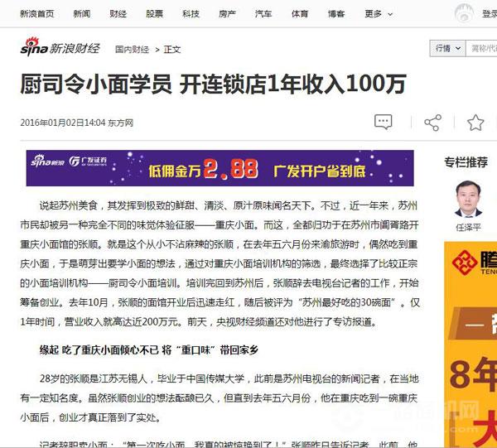Open the 广发证券 banner advertisement
Screen dimensions: 497x448
tap(220, 169)
